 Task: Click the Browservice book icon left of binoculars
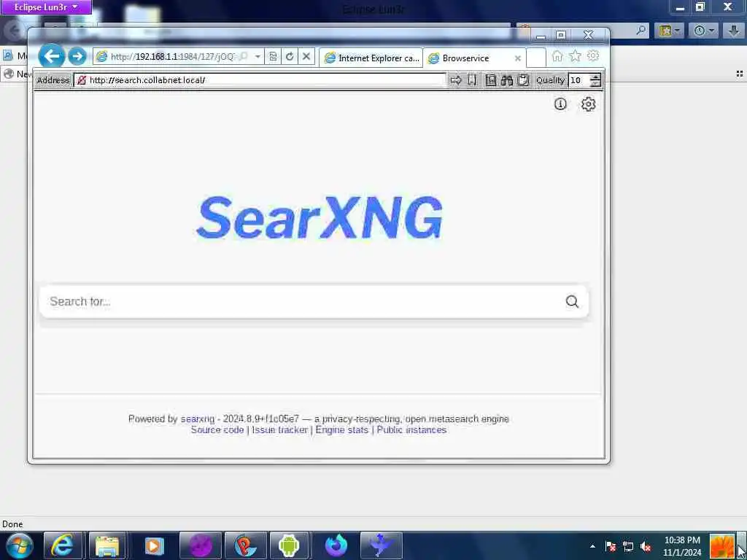(491, 80)
